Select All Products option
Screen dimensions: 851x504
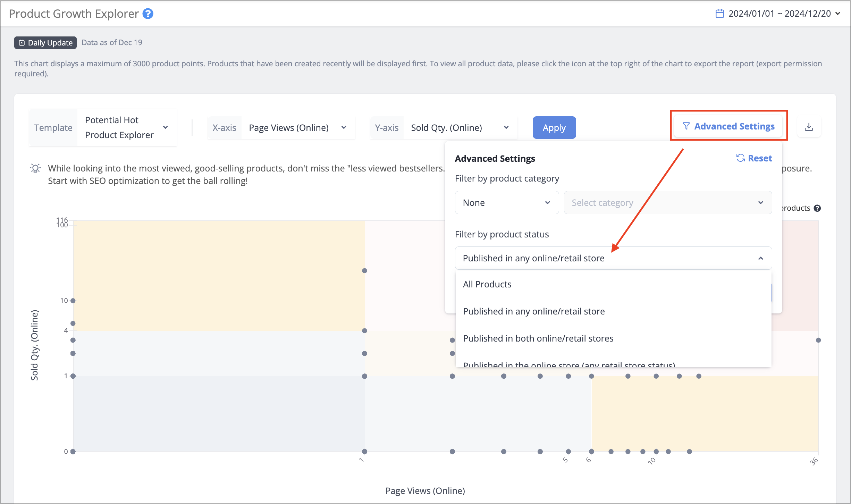click(613, 284)
